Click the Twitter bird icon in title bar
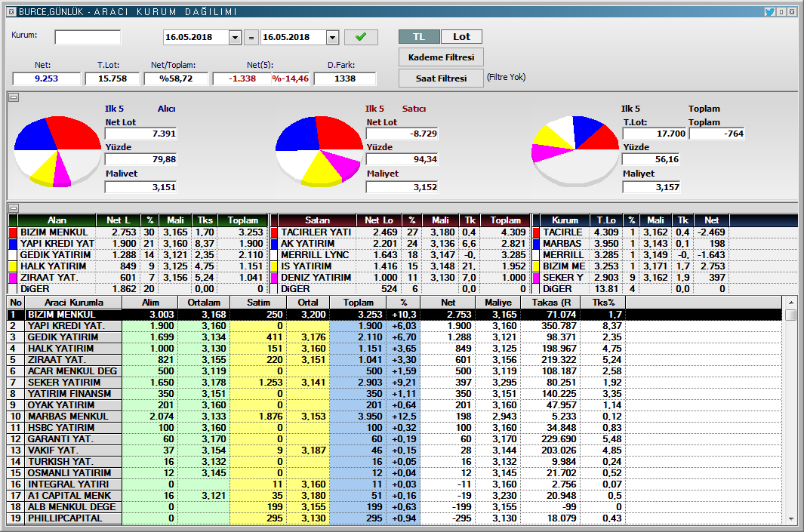Image resolution: width=804 pixels, height=532 pixels. (769, 11)
